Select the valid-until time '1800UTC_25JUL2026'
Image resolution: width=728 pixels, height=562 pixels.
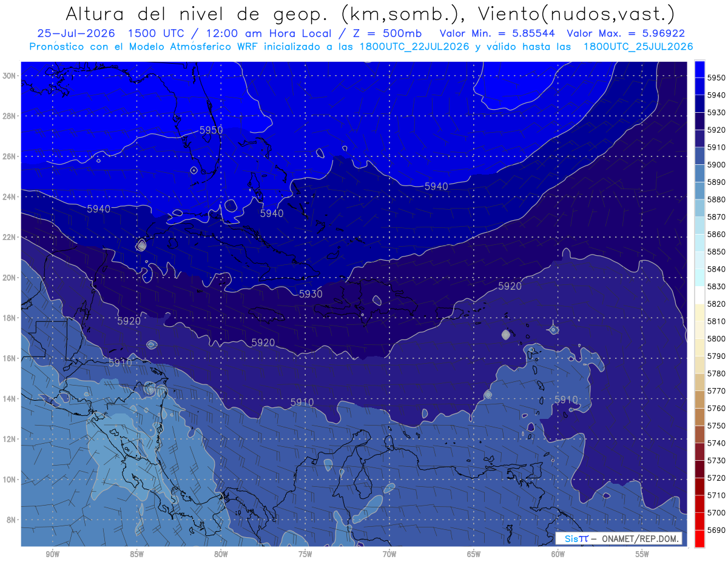point(638,47)
